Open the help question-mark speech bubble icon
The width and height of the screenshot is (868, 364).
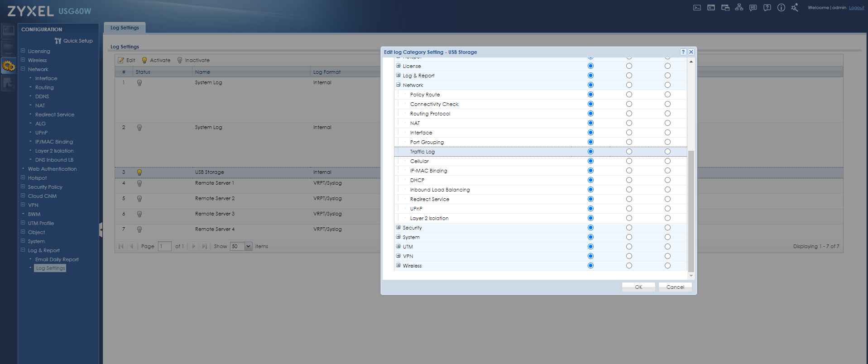[767, 8]
